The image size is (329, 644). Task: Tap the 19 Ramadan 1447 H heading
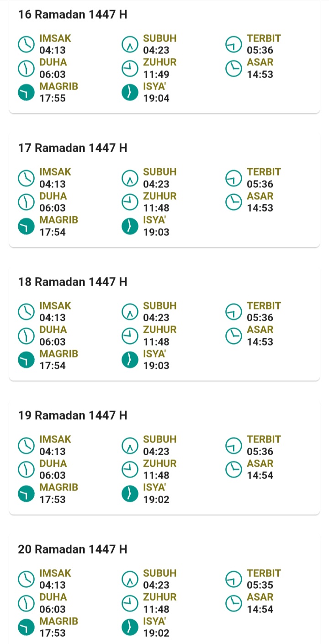point(73,415)
